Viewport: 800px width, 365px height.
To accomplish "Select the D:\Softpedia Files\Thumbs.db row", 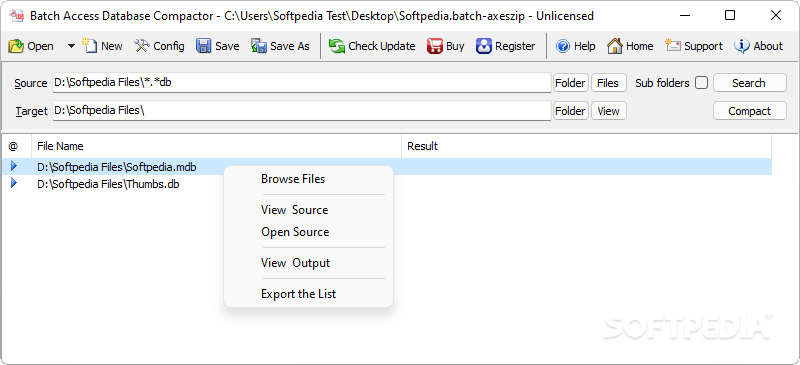I will pos(387,184).
